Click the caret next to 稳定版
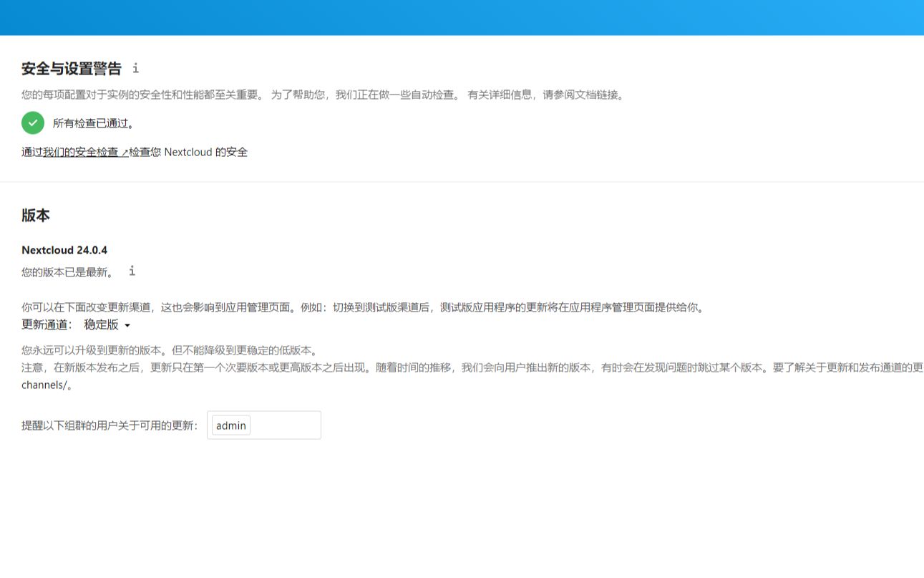The width and height of the screenshot is (924, 578). pos(127,324)
